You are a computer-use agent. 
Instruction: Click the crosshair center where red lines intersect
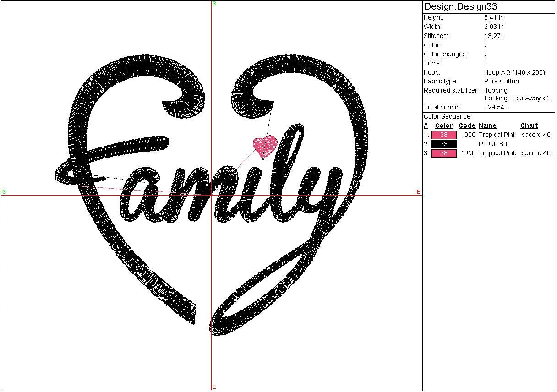(211, 195)
